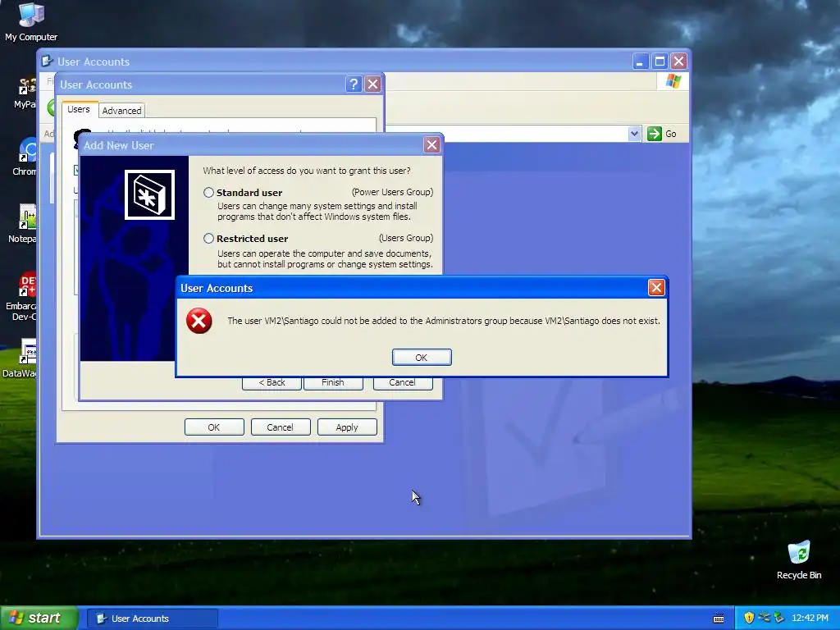Open the Chrome desktop shortcut

pyautogui.click(x=27, y=157)
